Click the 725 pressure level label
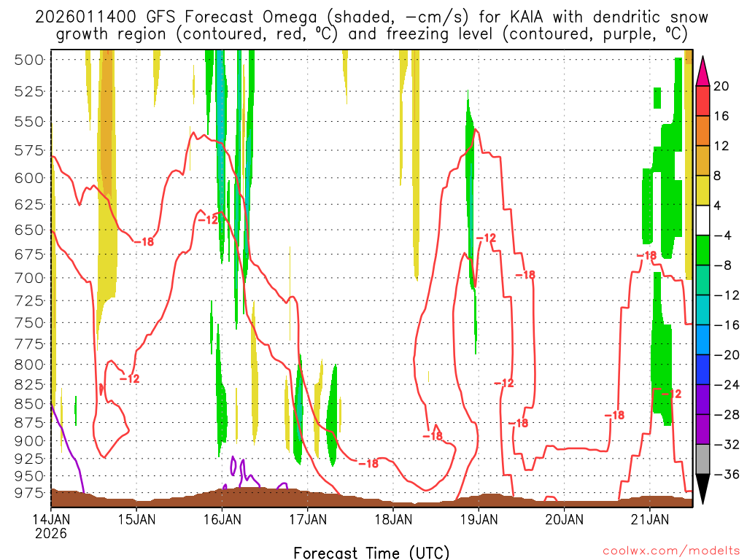 [x=29, y=301]
